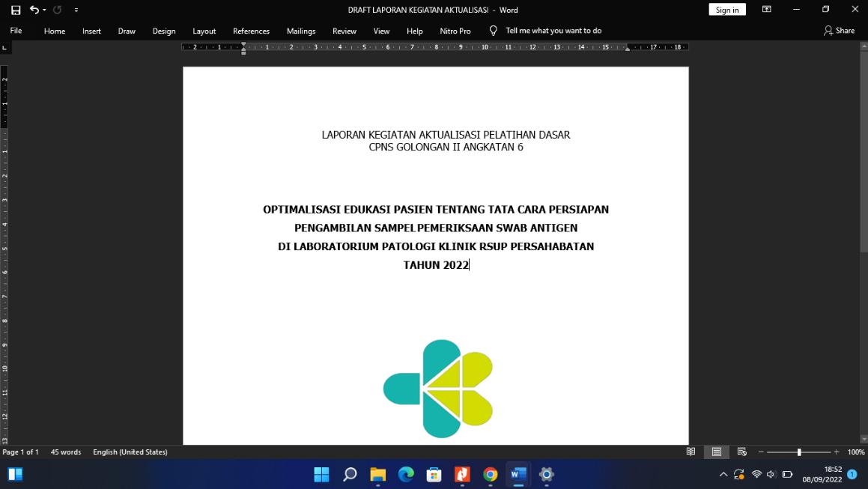The height and width of the screenshot is (489, 868).
Task: Click the Word icon in taskbar
Action: pyautogui.click(x=518, y=475)
